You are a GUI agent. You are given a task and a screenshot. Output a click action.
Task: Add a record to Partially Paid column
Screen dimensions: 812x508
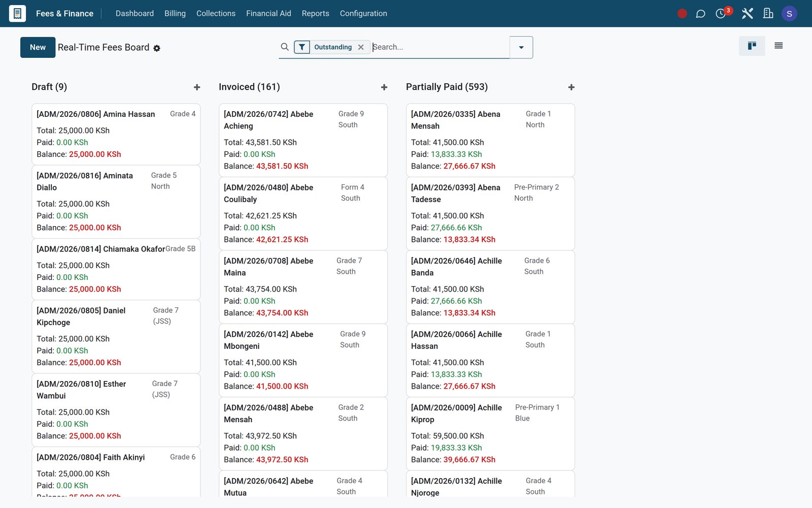(x=571, y=87)
